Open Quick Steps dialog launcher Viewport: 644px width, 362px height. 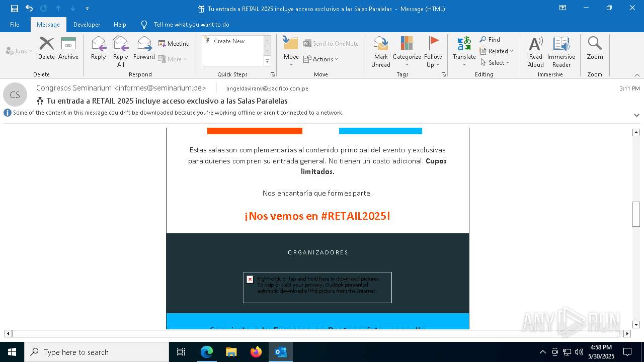pos(273,74)
